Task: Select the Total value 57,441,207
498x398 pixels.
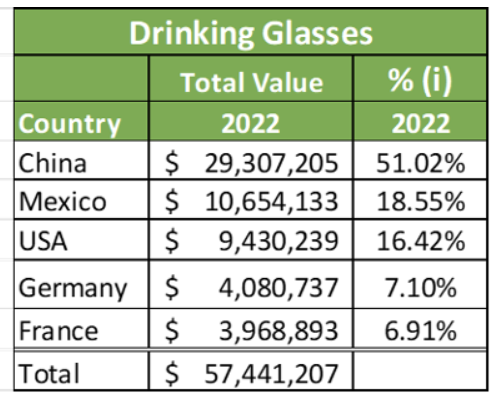Action: click(251, 370)
